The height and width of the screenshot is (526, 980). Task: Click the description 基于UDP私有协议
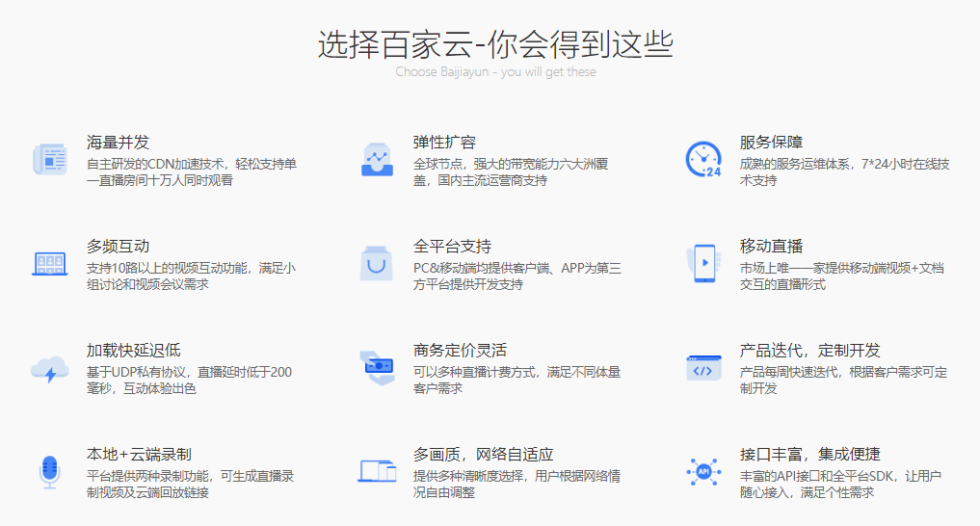click(x=190, y=381)
